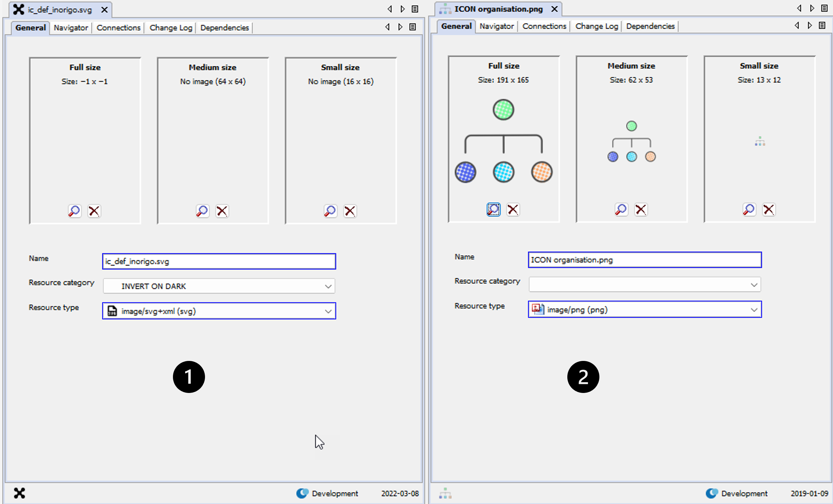Image resolution: width=833 pixels, height=504 pixels.
Task: Remove 62 x 53 medium image
Action: [x=641, y=209]
